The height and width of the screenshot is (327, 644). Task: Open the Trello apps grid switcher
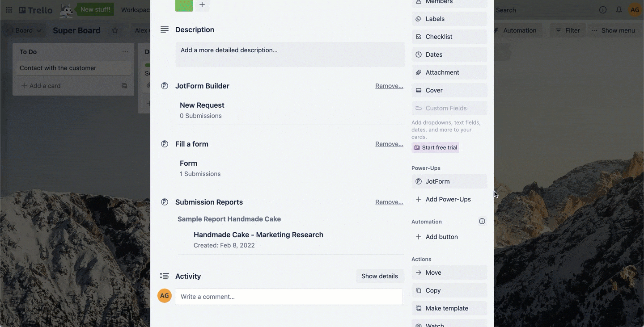click(x=9, y=10)
